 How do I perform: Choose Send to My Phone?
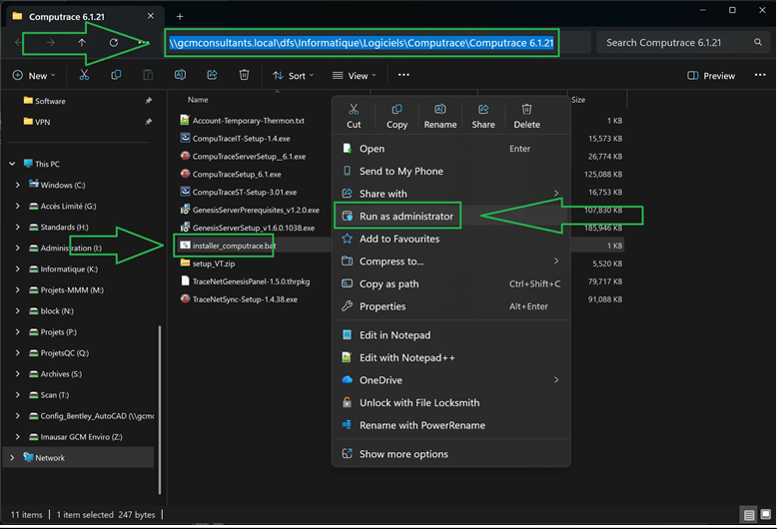point(450,171)
